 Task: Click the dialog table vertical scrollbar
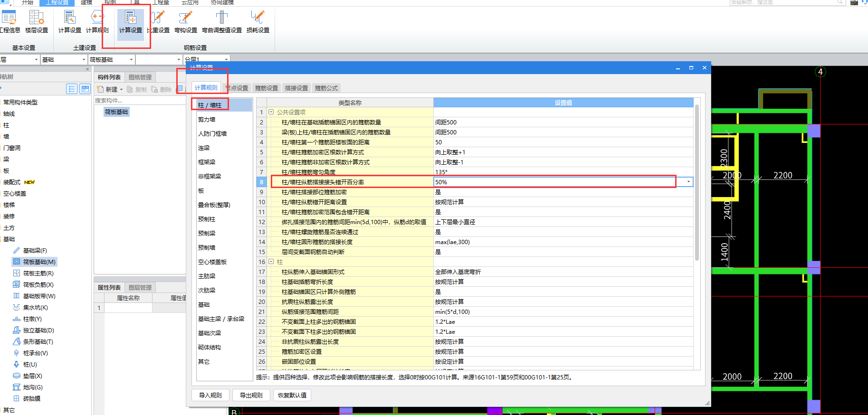coord(697,183)
